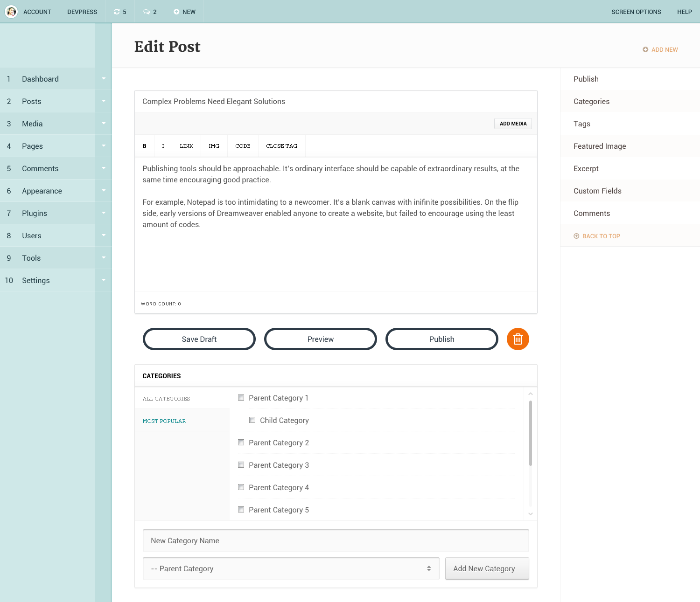Open the Posts sidebar item
The height and width of the screenshot is (602, 700).
[48, 101]
